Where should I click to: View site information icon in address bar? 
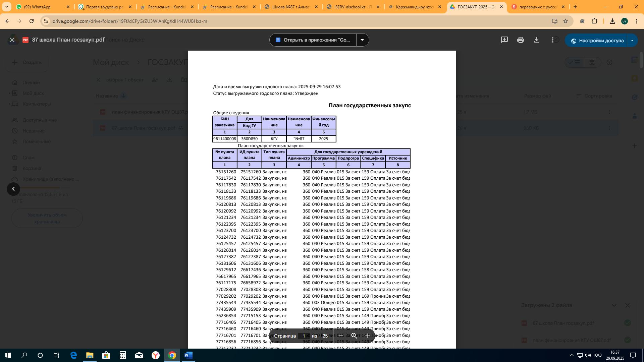(x=46, y=21)
